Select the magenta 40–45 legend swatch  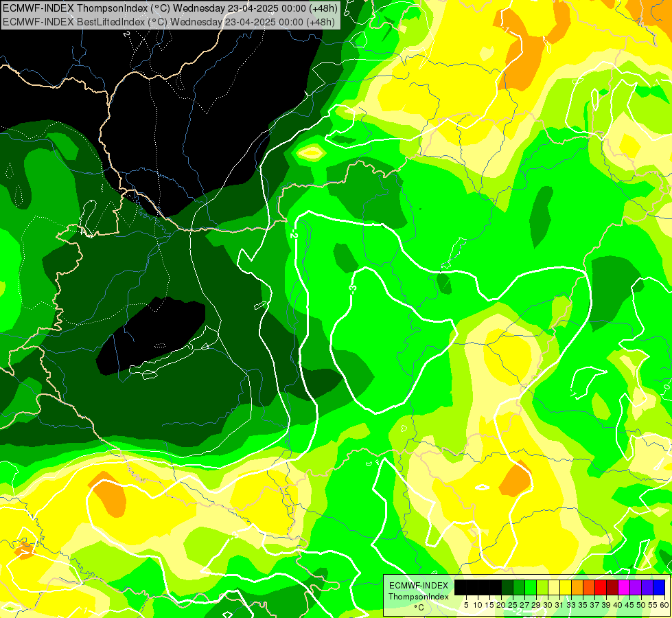click(624, 588)
